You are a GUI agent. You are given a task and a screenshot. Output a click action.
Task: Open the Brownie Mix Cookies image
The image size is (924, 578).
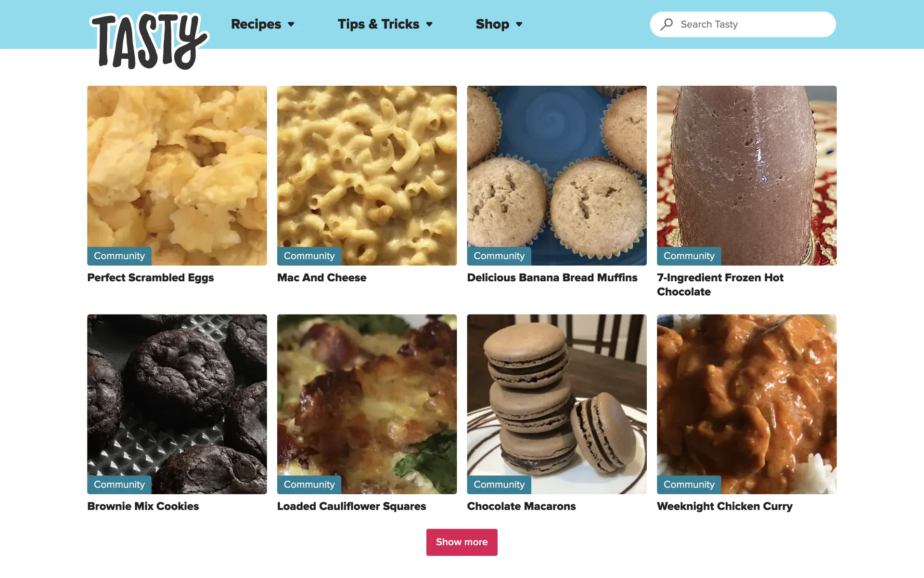[x=177, y=404]
